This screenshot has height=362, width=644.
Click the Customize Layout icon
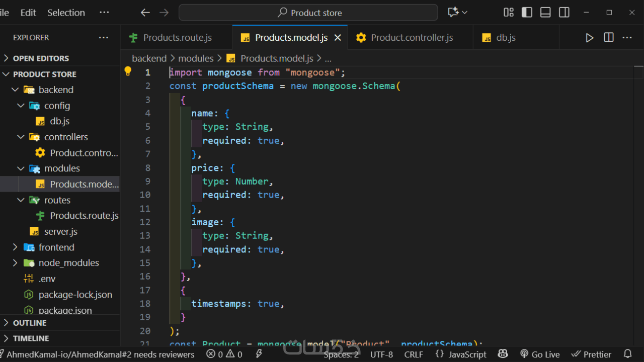509,13
